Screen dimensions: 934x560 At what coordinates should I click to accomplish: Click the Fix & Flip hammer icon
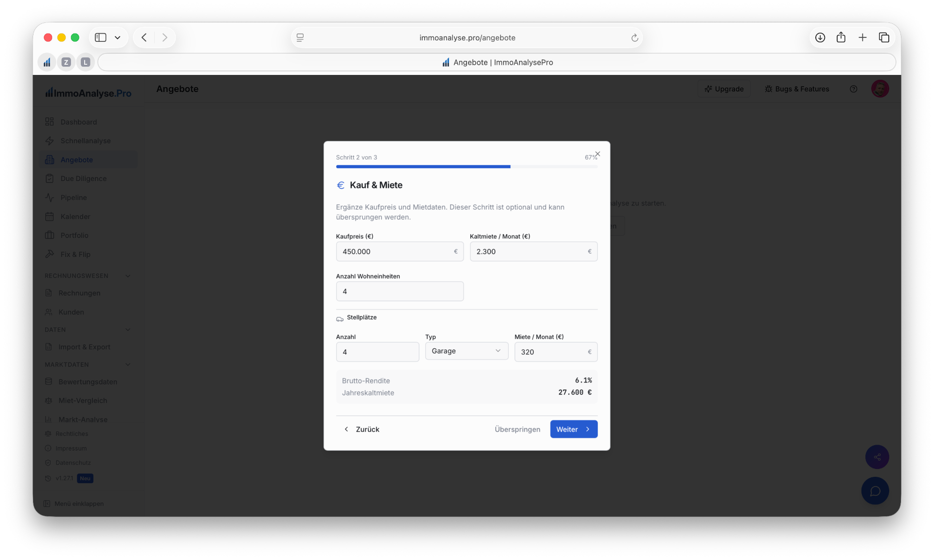click(x=49, y=254)
